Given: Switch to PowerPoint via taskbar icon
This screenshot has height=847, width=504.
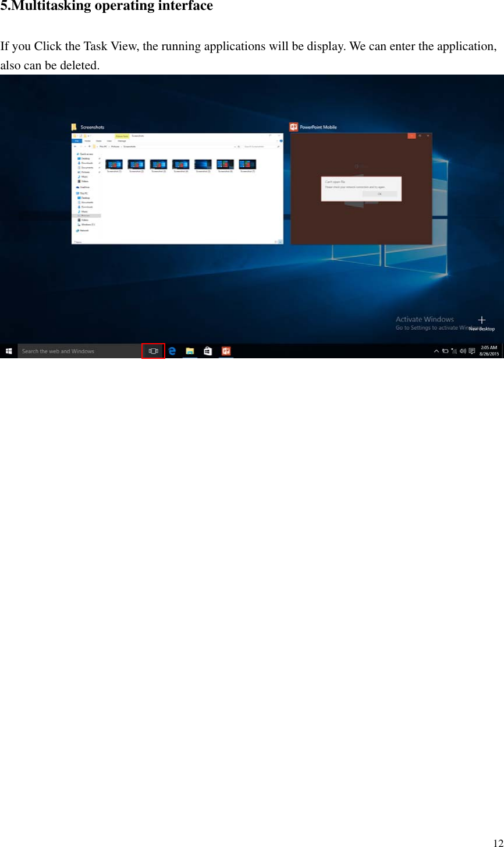Looking at the screenshot, I should pos(226,351).
